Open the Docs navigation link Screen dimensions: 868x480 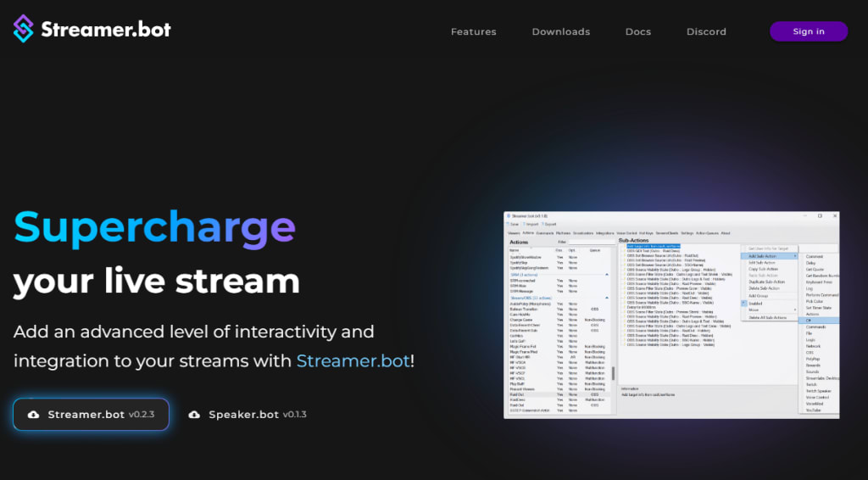coord(638,31)
